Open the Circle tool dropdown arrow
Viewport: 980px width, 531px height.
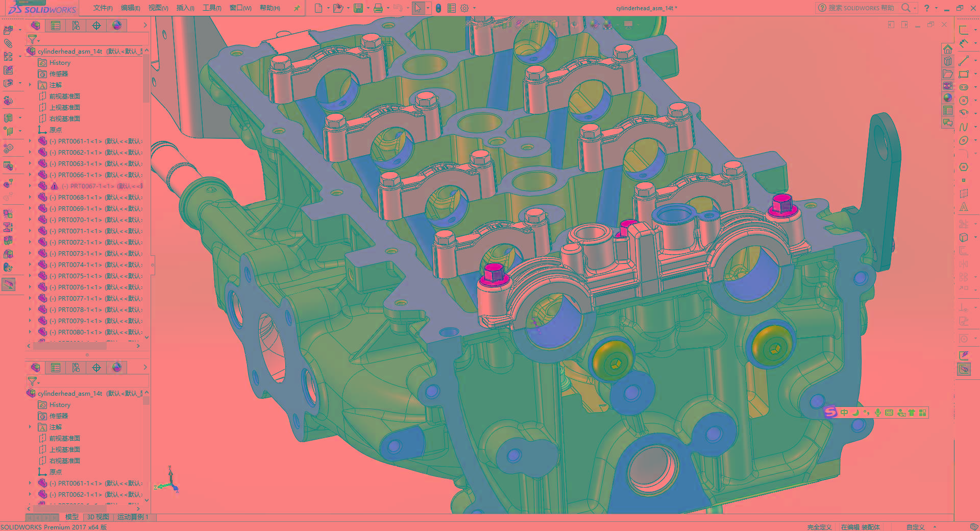[x=975, y=101]
